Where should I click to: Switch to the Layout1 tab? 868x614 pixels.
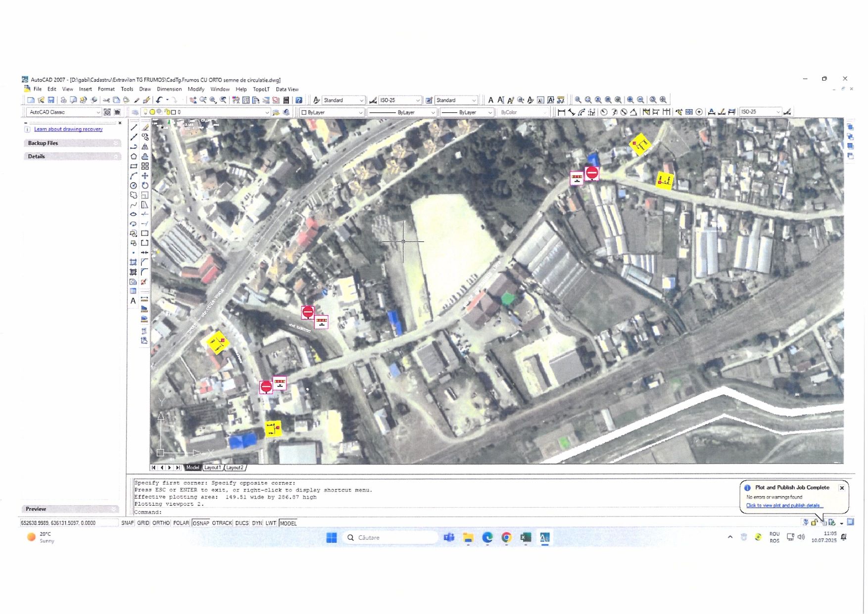tap(212, 468)
